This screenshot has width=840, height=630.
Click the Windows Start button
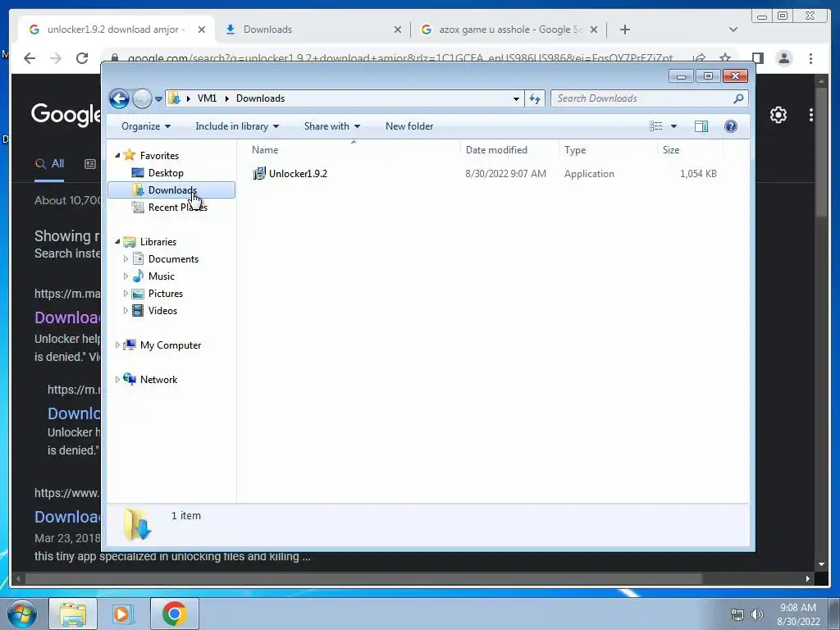pyautogui.click(x=22, y=614)
